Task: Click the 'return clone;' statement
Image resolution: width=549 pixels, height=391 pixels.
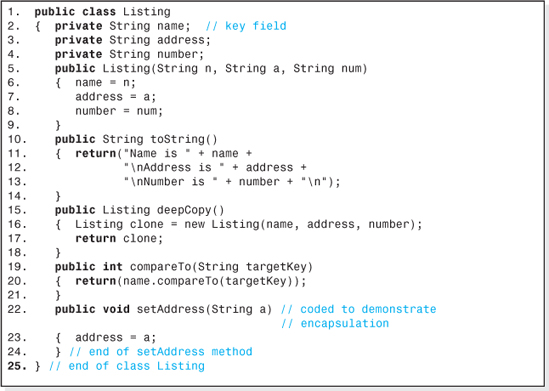Action: pyautogui.click(x=119, y=238)
